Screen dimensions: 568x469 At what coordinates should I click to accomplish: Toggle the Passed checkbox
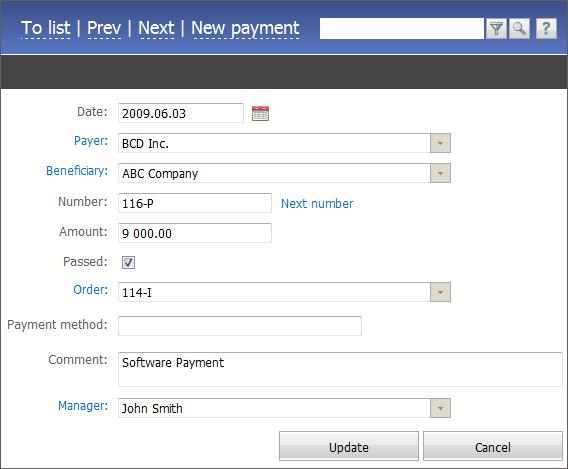pyautogui.click(x=128, y=262)
